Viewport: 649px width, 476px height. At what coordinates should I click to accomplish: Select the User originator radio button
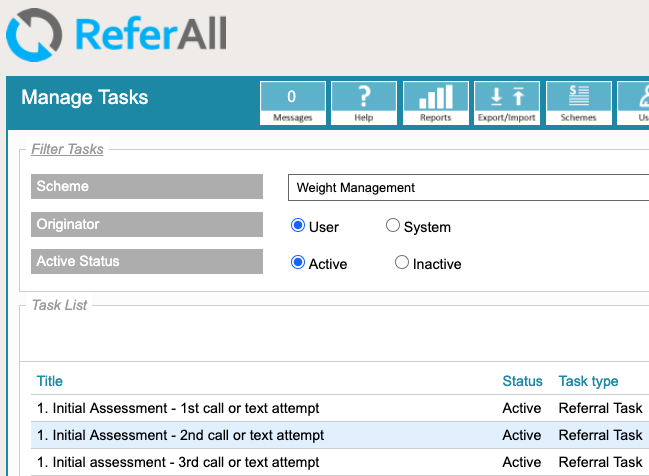[297, 226]
